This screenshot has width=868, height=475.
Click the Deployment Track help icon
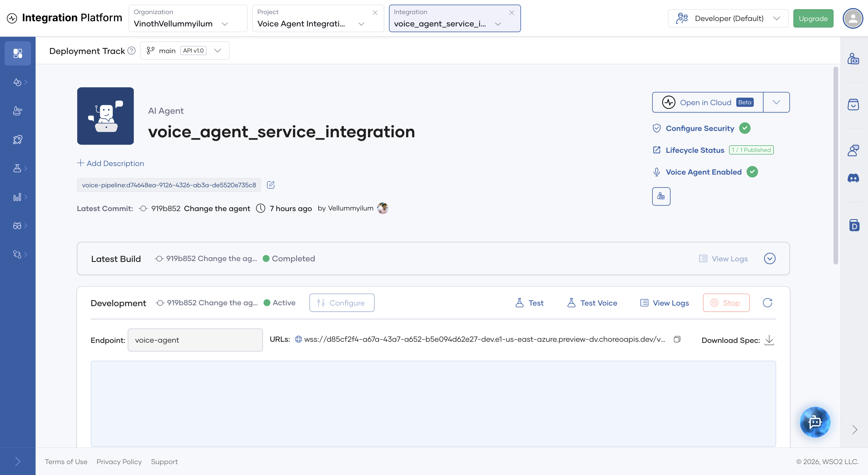point(131,51)
